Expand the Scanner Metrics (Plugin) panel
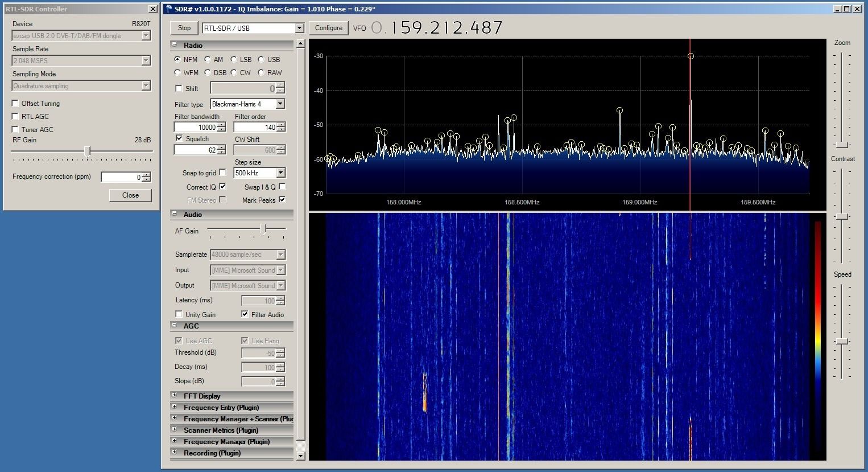 174,429
